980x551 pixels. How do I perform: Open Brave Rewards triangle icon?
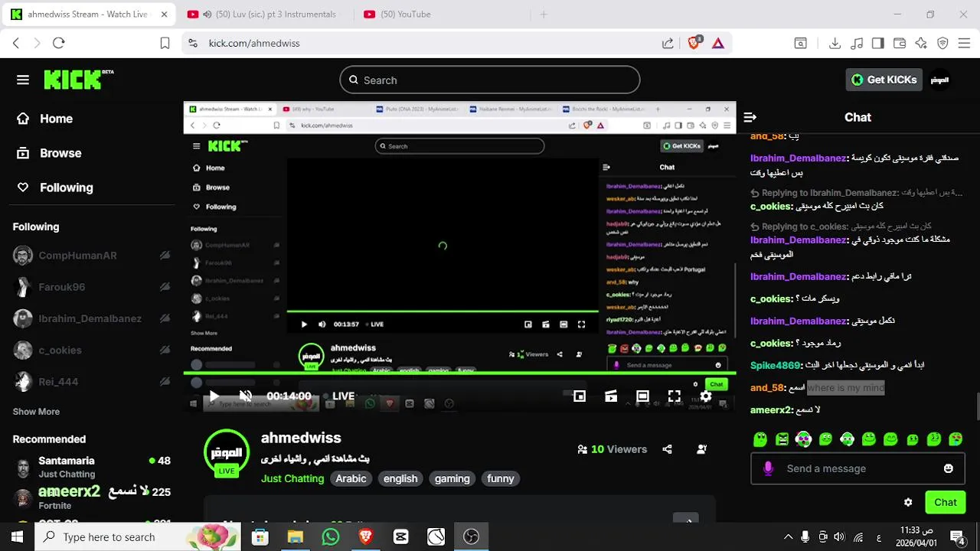click(x=718, y=44)
